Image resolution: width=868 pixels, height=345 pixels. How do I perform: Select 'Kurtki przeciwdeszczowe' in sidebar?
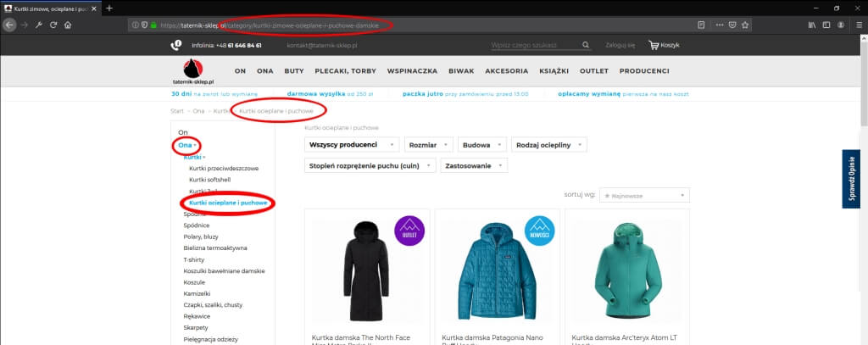[224, 169]
